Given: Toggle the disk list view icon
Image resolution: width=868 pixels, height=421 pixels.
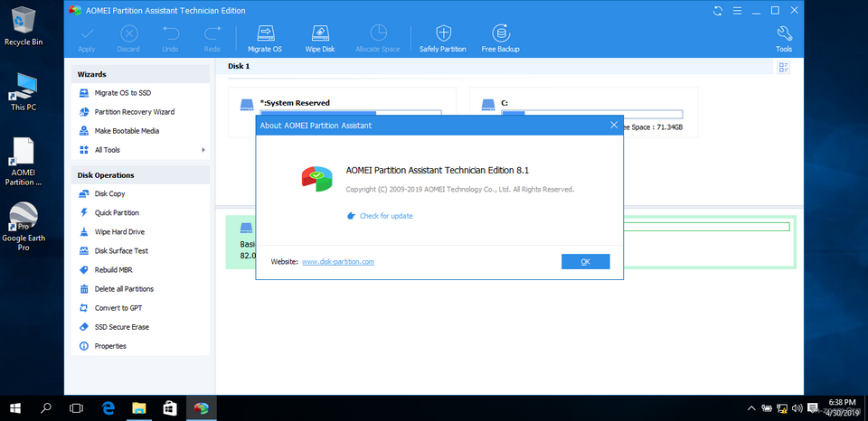Looking at the screenshot, I should click(783, 68).
